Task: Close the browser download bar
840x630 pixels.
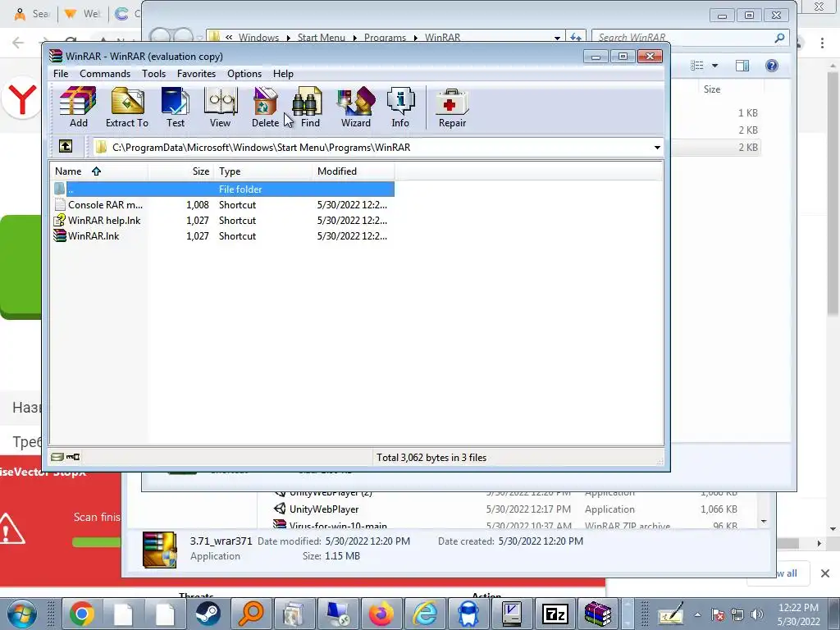Action: [x=825, y=573]
